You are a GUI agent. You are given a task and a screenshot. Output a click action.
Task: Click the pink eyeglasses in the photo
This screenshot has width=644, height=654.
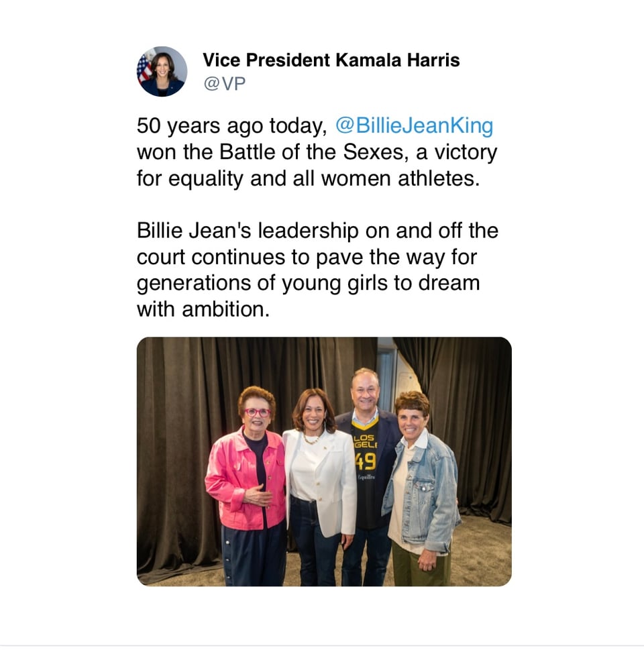point(256,412)
